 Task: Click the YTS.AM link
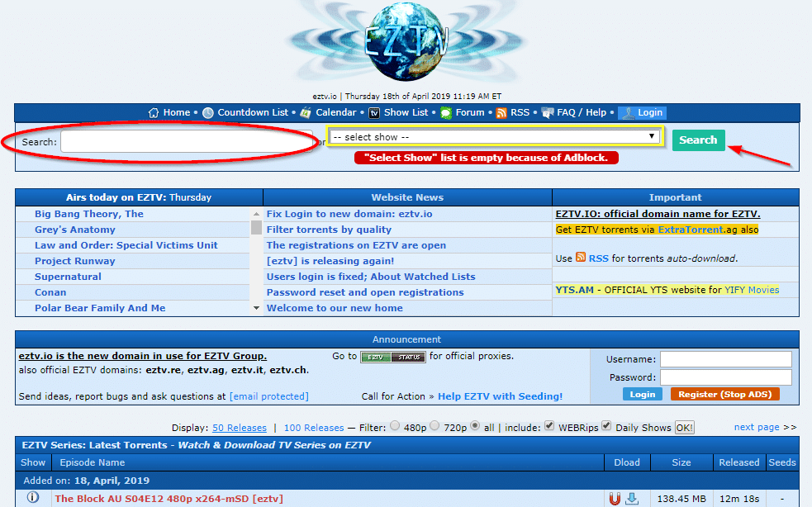(574, 290)
